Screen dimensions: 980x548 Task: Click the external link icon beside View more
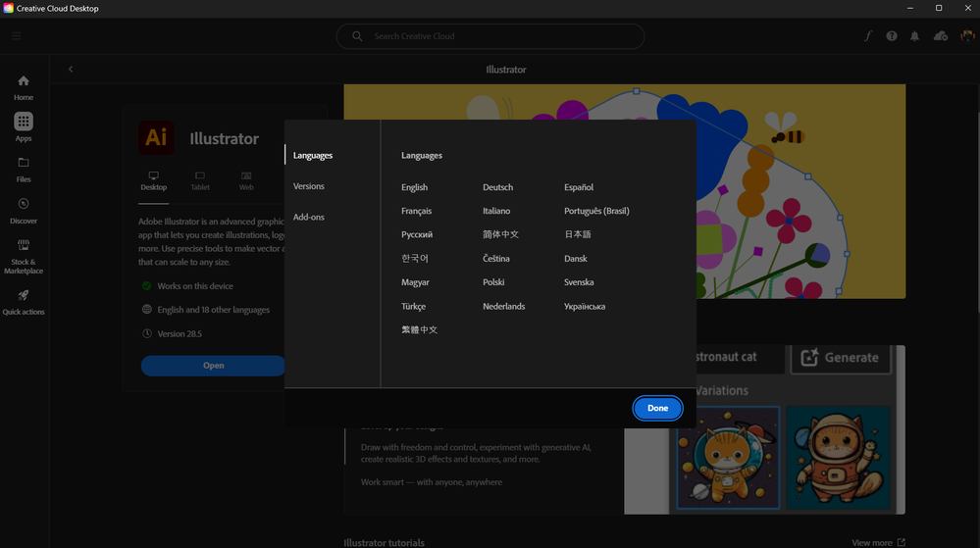point(901,542)
